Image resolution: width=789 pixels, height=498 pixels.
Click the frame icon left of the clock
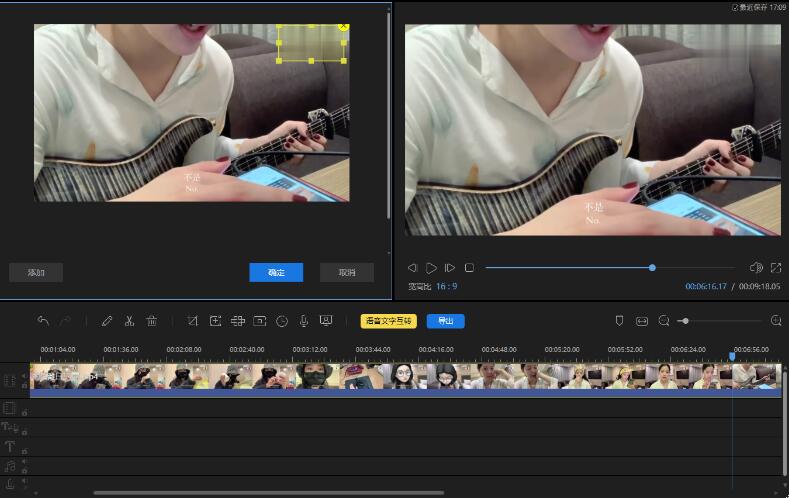tap(260, 320)
